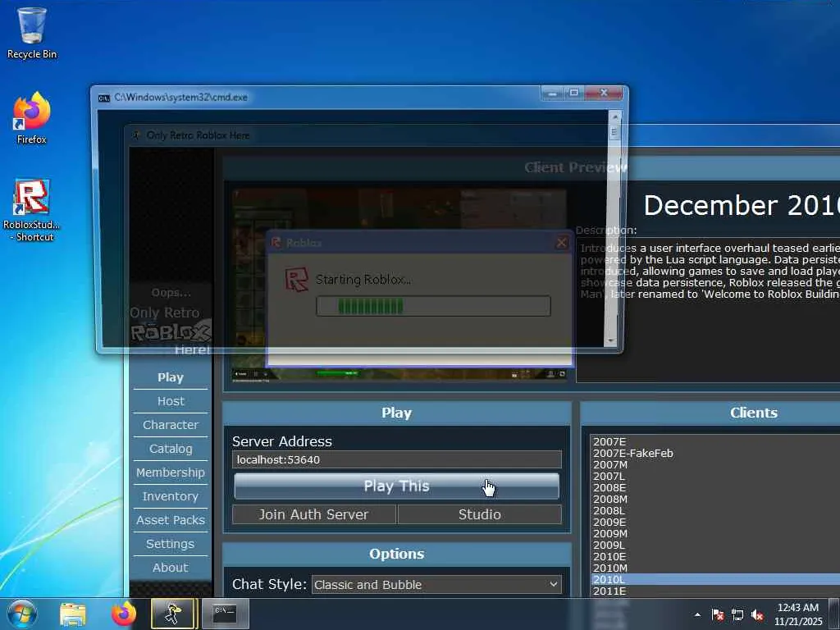Click the Play This button
Viewport: 840px width, 630px height.
coord(397,486)
